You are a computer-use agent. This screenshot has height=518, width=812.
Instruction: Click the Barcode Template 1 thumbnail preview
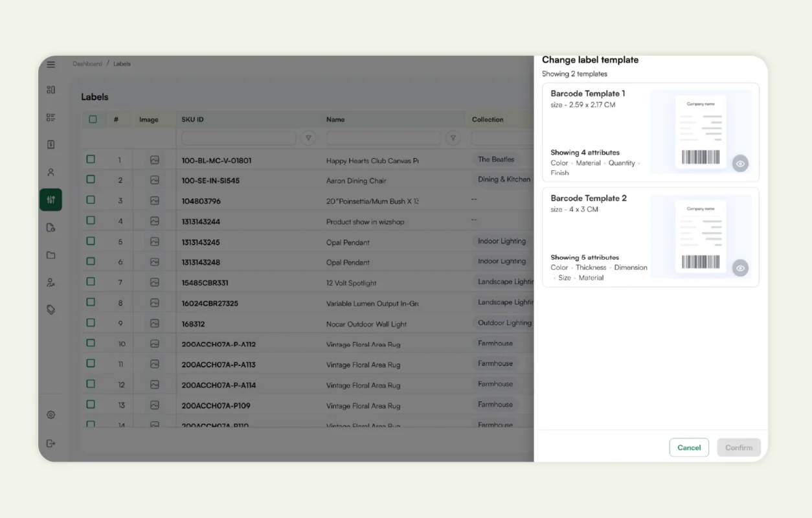click(x=700, y=131)
